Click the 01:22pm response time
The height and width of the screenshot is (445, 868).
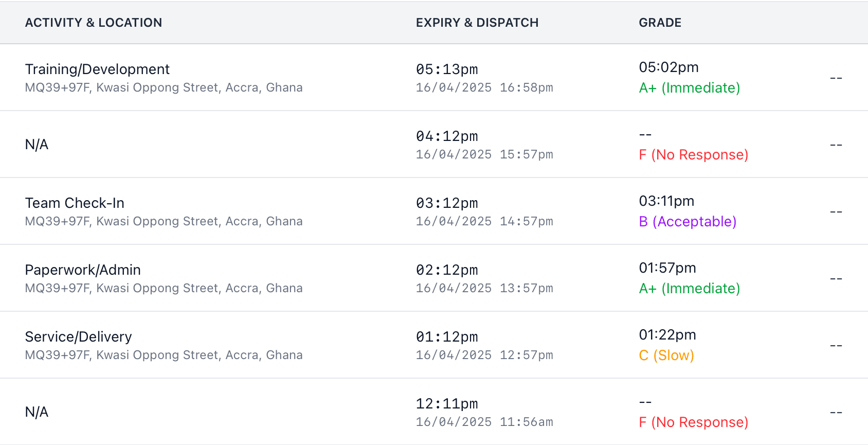point(667,335)
